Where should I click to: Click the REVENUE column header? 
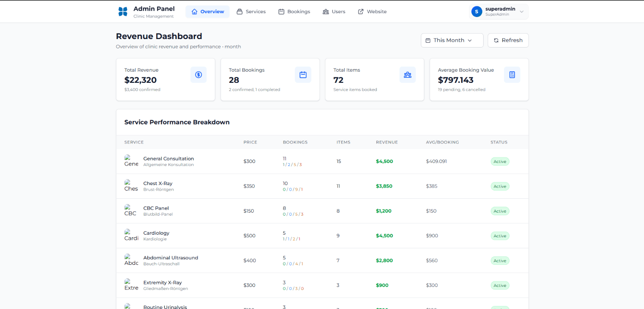point(387,142)
